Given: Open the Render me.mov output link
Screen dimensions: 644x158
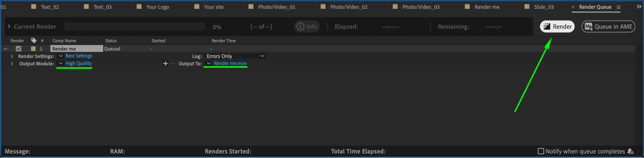Looking at the screenshot, I should coord(230,63).
